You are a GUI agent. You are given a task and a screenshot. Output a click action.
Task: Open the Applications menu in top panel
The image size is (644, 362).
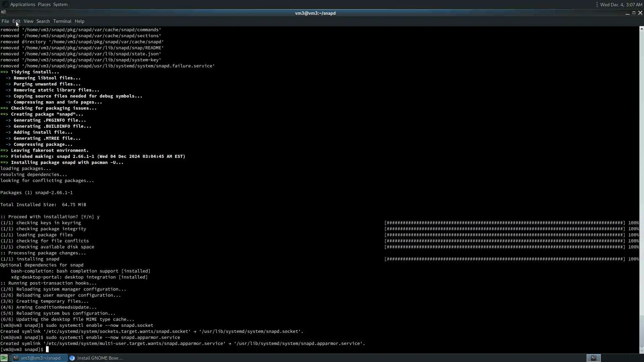(22, 4)
